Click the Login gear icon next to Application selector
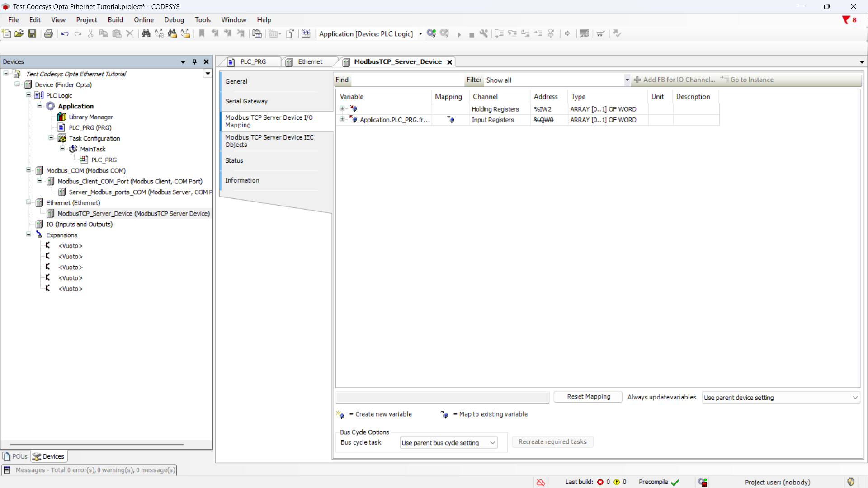Screen dimensions: 868x488 pyautogui.click(x=431, y=33)
